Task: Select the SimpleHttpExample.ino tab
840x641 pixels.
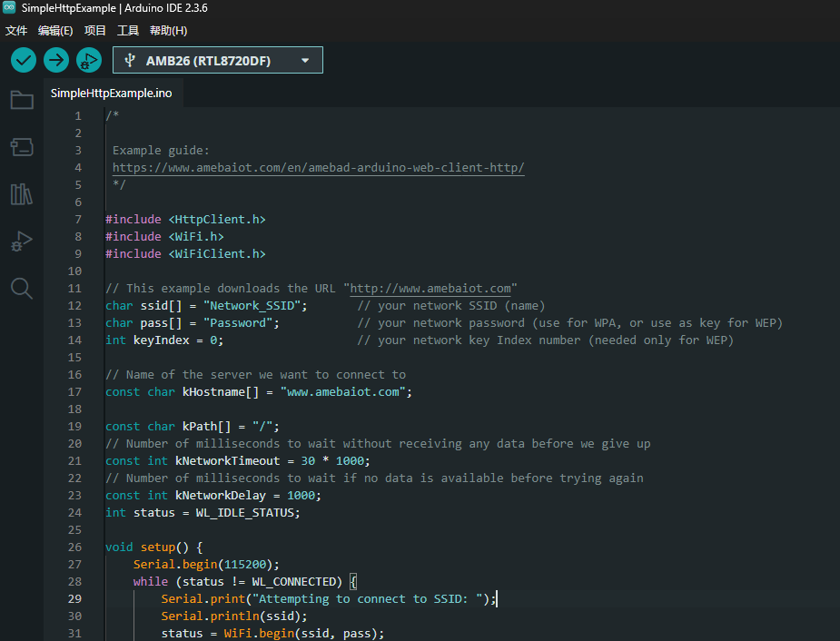Action: (112, 94)
